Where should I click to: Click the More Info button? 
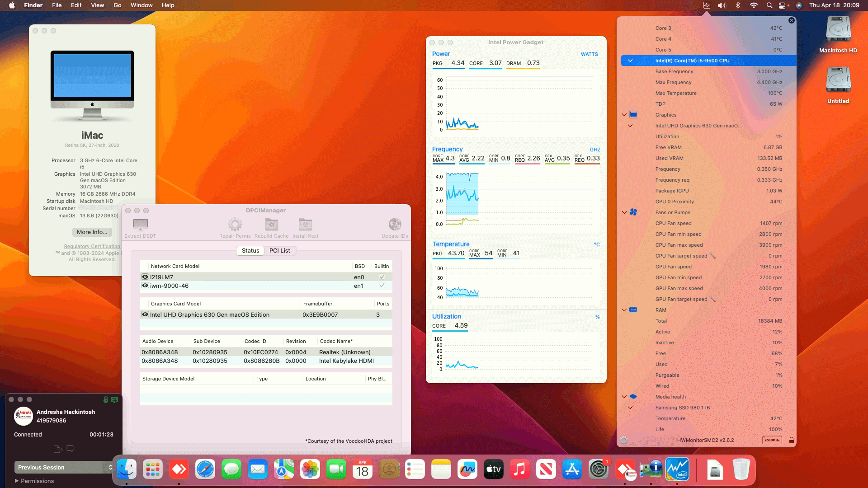92,232
